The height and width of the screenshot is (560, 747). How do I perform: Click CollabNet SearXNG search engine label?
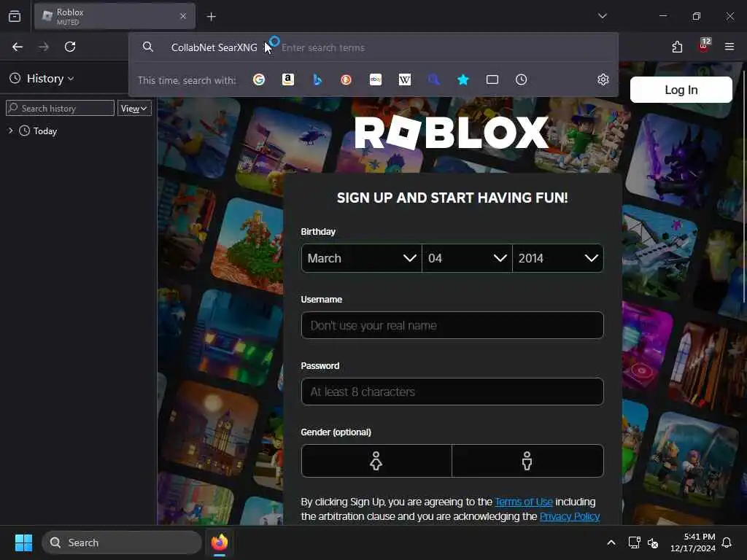214,47
